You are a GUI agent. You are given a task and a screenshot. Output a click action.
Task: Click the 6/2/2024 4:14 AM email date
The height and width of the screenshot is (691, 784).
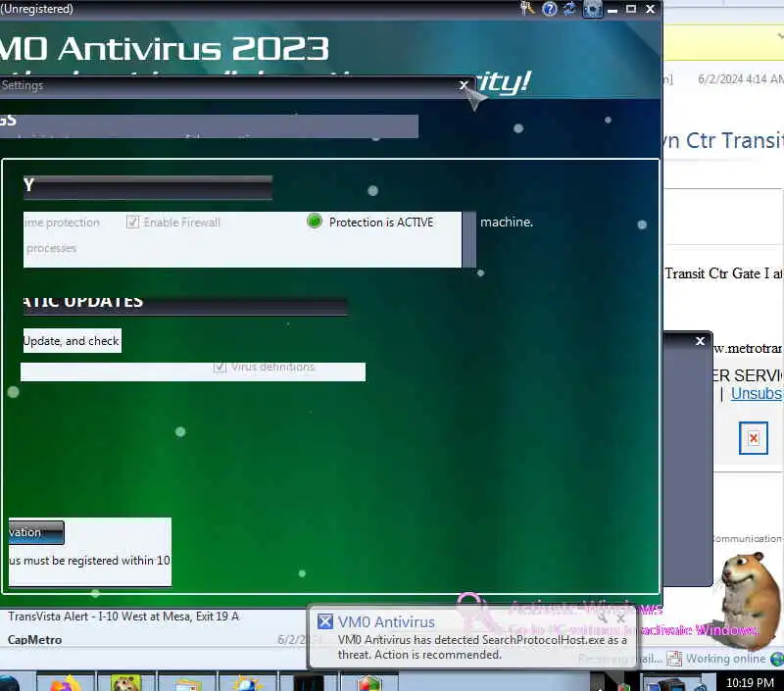(x=741, y=79)
